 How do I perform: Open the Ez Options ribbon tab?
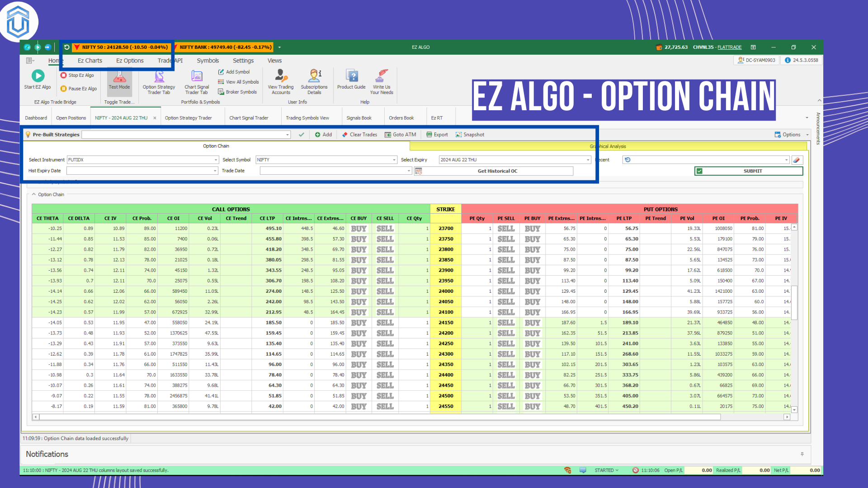(130, 61)
